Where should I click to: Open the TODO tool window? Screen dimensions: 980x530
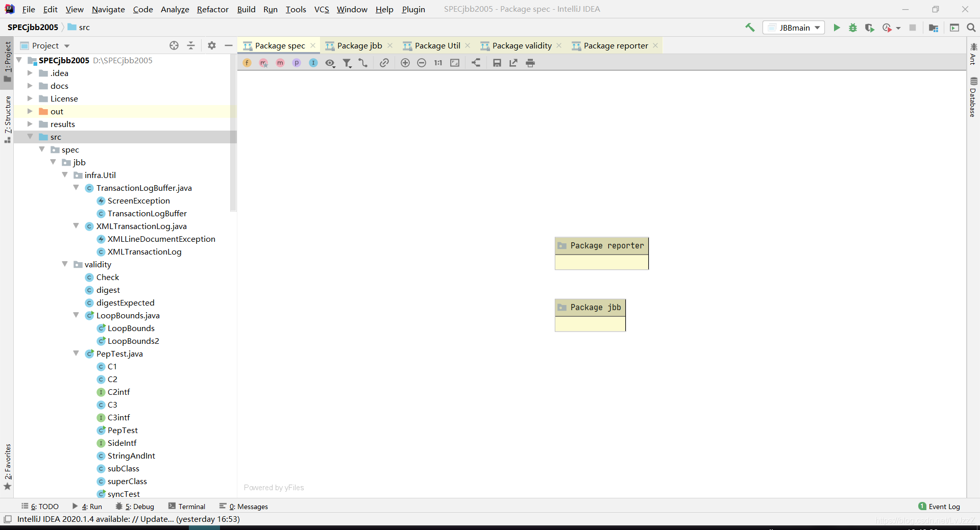(40, 507)
